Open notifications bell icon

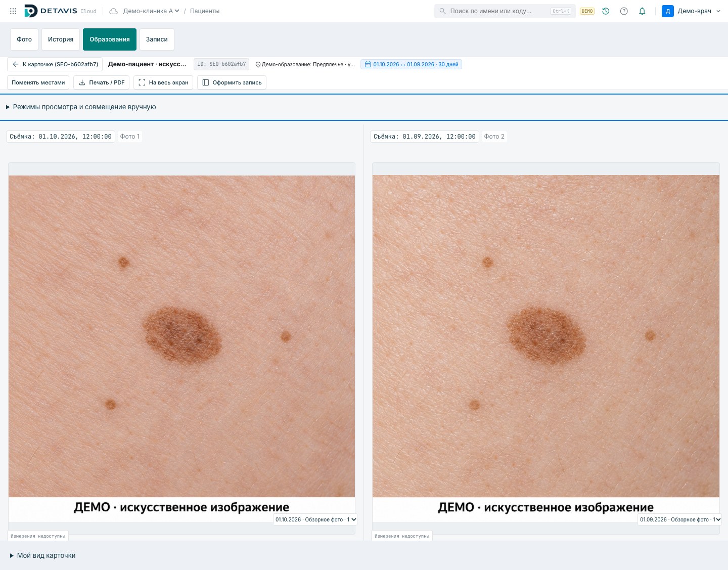642,11
